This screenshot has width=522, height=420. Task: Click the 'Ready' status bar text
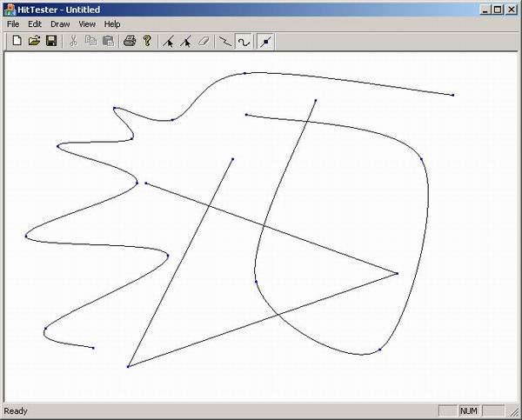[16, 411]
